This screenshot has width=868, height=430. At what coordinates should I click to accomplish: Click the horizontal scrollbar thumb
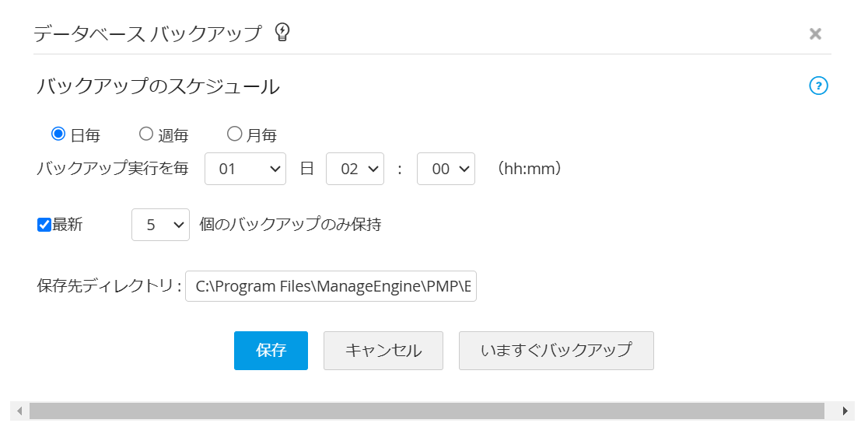tap(426, 411)
